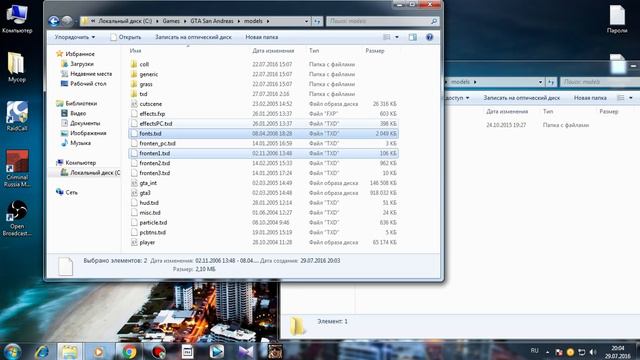Click Games in address breadcrumb
The image size is (640, 360).
tap(171, 21)
